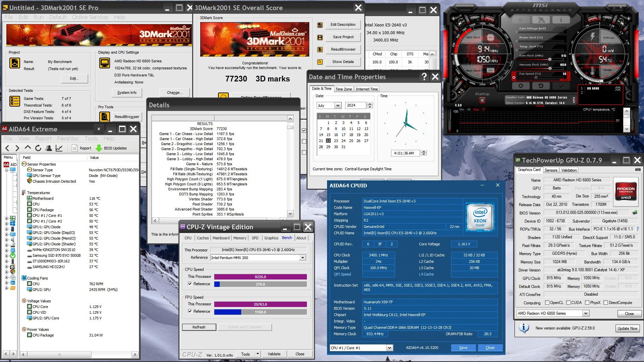
Task: Toggle Afterburner Startup Windows icon
Action: 482,100
